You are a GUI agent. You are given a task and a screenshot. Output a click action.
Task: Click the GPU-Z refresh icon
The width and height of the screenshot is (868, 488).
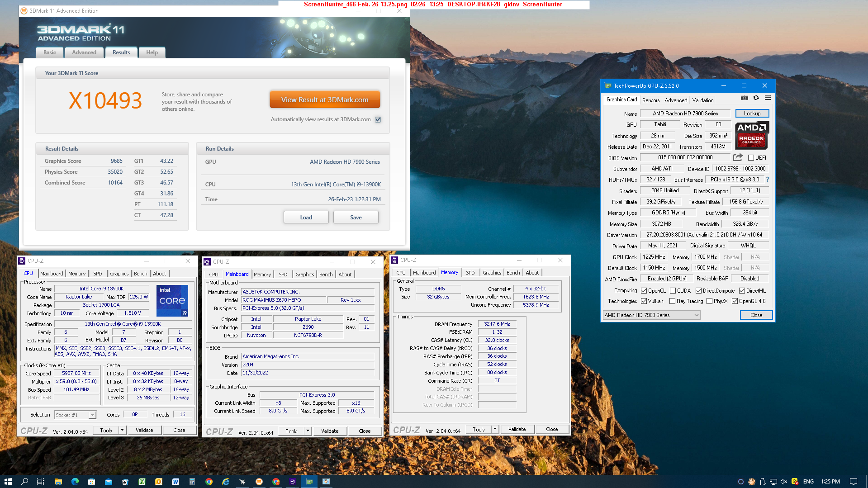[x=756, y=98]
